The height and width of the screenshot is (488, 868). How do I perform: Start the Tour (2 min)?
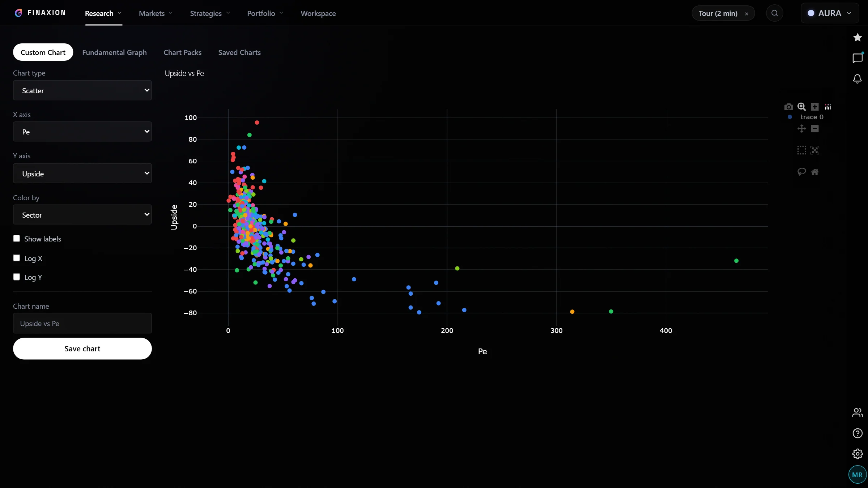click(718, 13)
